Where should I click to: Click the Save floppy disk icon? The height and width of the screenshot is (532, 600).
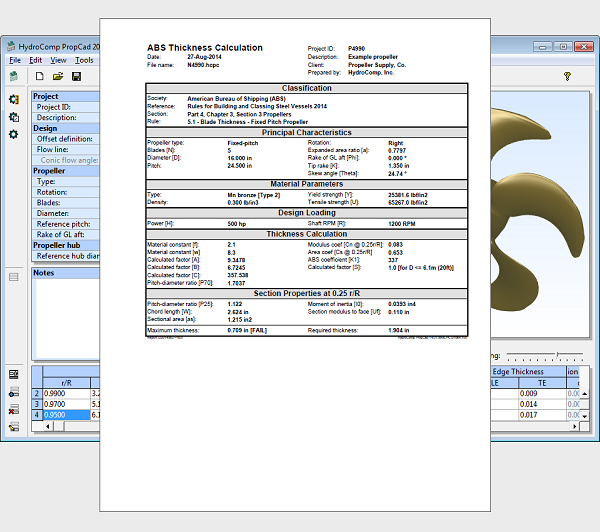point(77,76)
